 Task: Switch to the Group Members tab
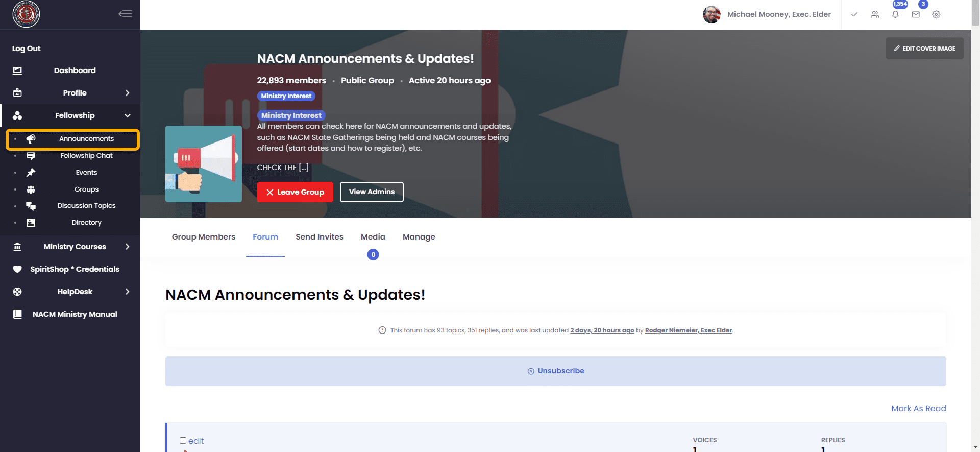203,237
